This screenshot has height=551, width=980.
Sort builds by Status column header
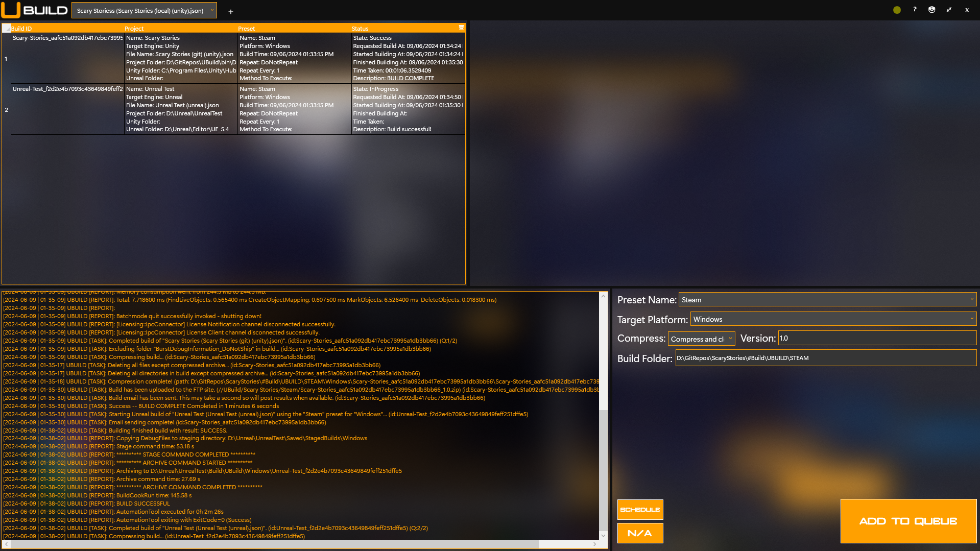(360, 29)
